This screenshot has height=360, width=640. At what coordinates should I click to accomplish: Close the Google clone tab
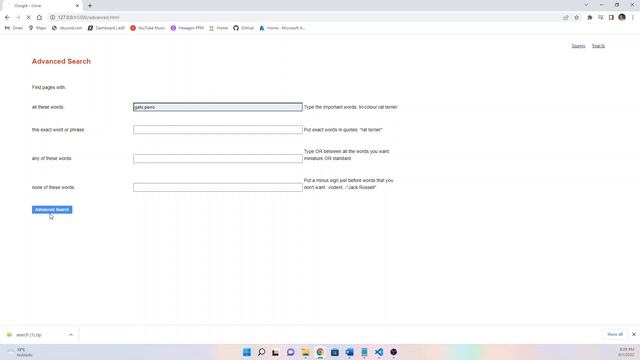[77, 6]
